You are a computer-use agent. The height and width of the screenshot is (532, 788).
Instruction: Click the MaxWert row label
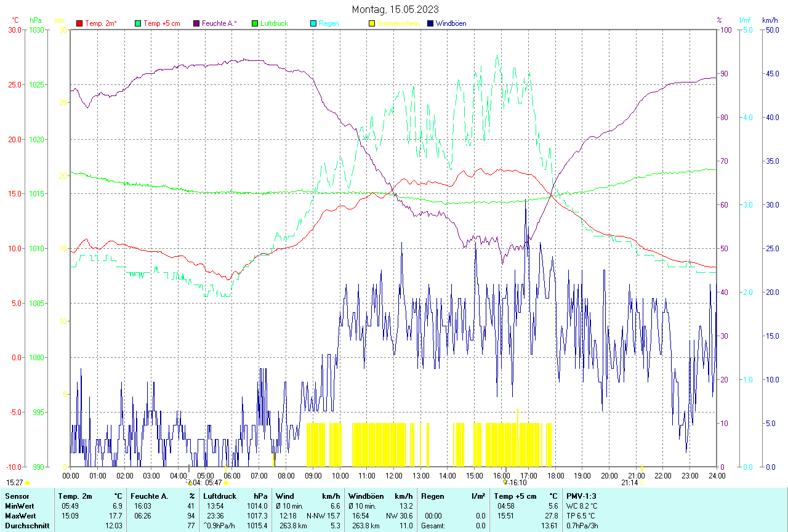[x=20, y=515]
